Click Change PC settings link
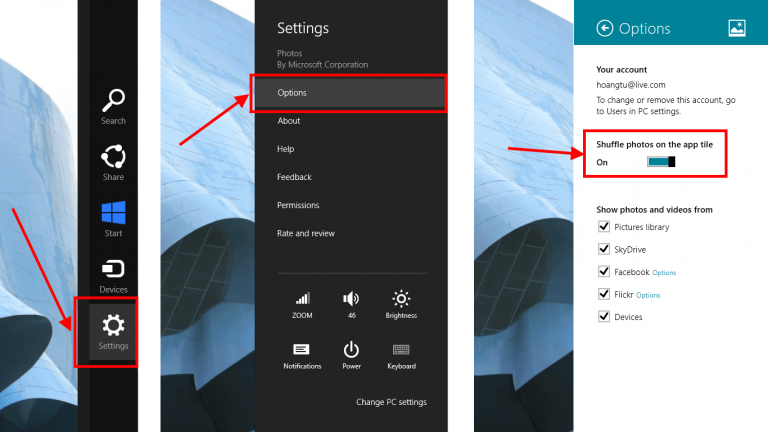The image size is (768, 432). click(x=391, y=402)
